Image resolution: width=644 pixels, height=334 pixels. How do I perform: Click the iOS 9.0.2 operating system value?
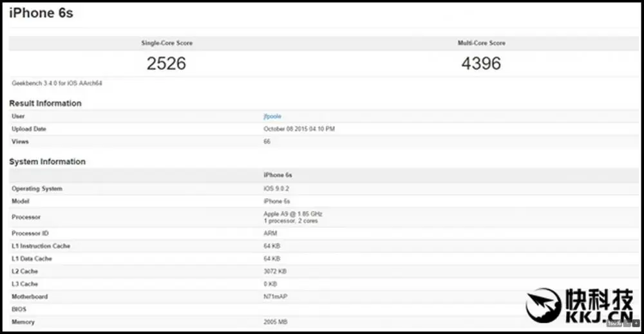(x=276, y=189)
